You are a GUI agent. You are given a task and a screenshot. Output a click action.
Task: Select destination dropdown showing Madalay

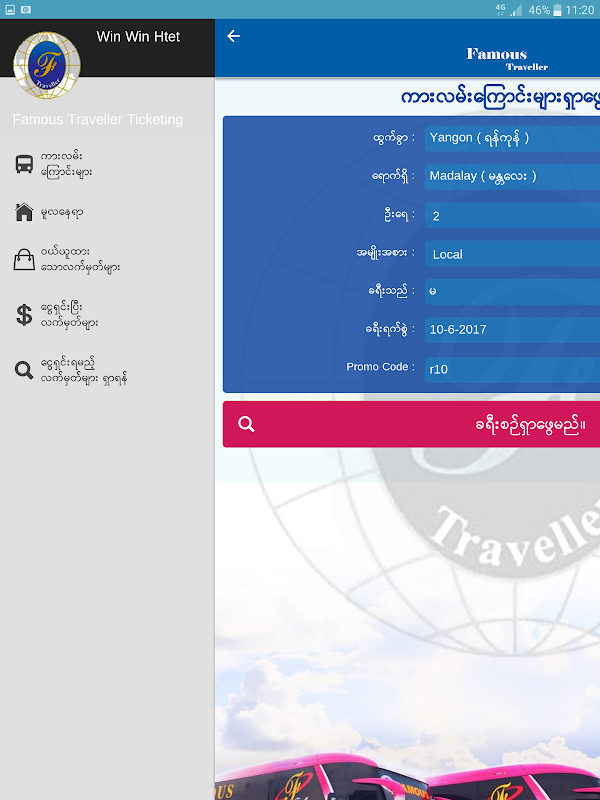pos(512,177)
